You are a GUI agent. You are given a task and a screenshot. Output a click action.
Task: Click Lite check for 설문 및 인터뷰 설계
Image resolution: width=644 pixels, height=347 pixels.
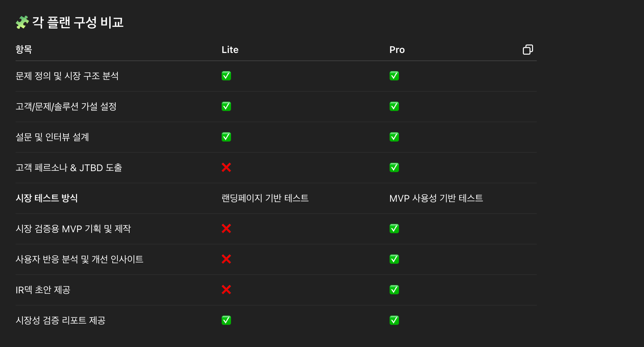pyautogui.click(x=226, y=137)
